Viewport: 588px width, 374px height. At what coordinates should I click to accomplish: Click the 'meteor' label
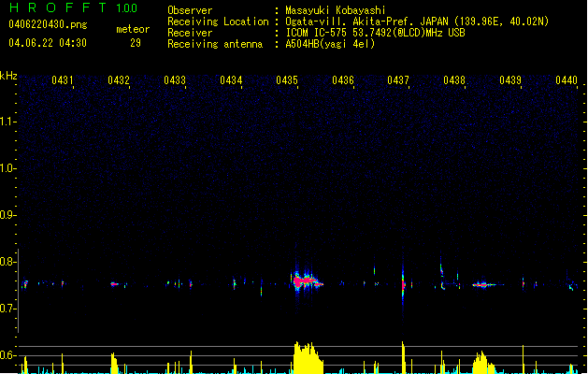(133, 29)
